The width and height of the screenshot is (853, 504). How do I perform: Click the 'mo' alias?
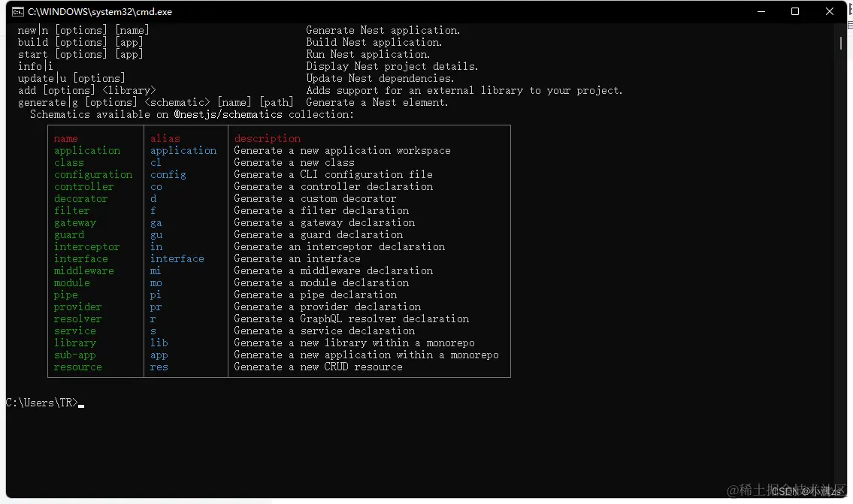point(156,282)
